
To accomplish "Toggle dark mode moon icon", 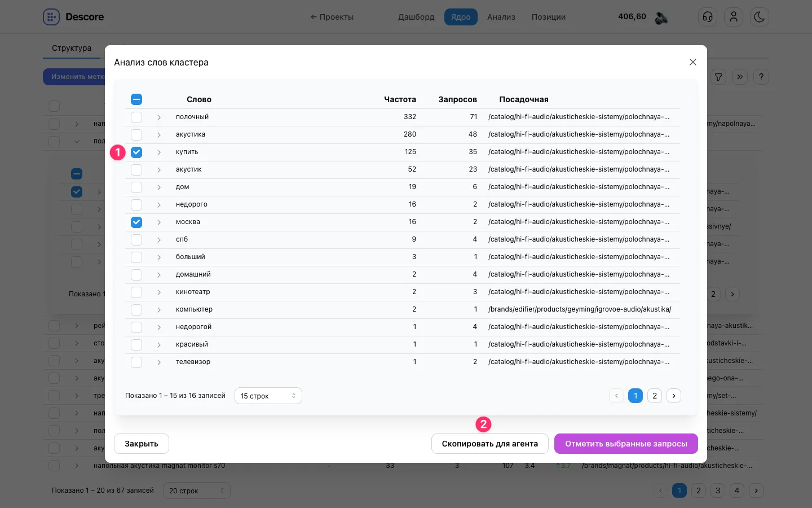I will (760, 17).
